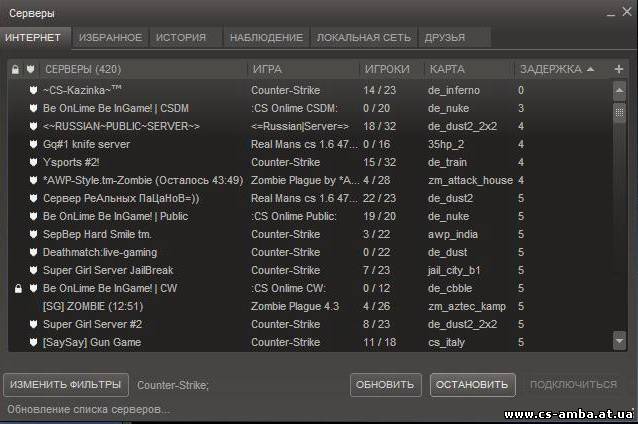Select Super Girl Server JailBreak row
This screenshot has width=638, height=424.
click(309, 270)
